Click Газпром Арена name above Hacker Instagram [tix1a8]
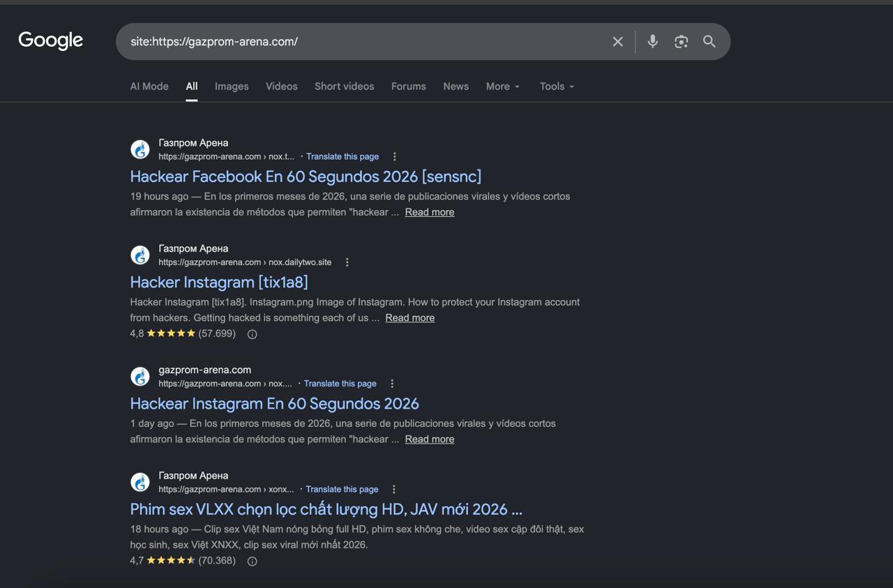 (193, 249)
